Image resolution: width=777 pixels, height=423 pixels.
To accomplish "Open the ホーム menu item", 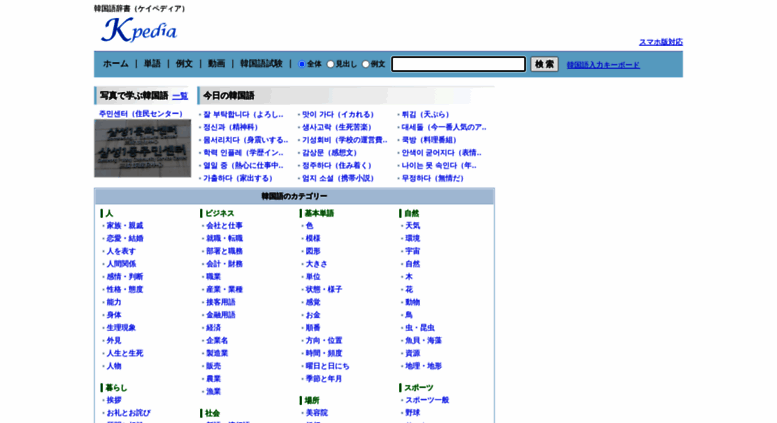I will click(x=115, y=64).
